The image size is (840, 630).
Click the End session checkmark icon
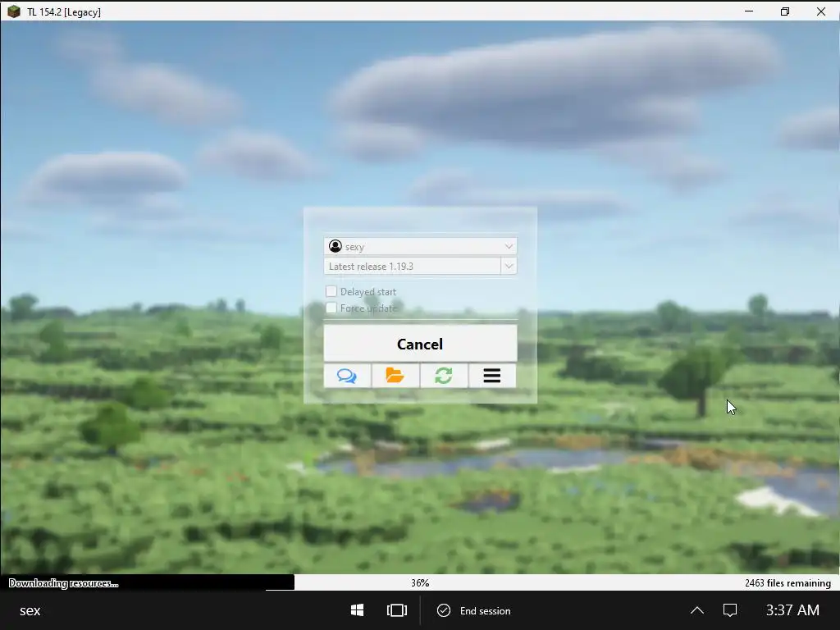pyautogui.click(x=444, y=610)
